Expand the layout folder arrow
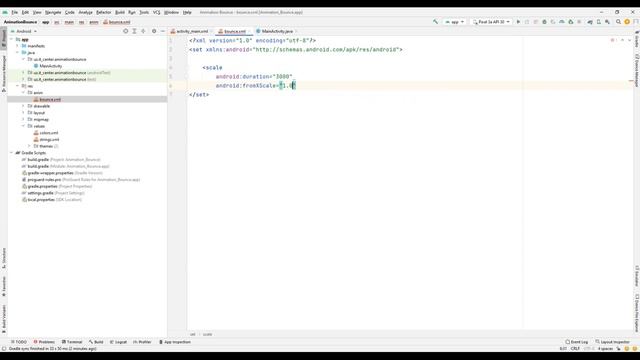The image size is (640, 360). click(x=23, y=113)
